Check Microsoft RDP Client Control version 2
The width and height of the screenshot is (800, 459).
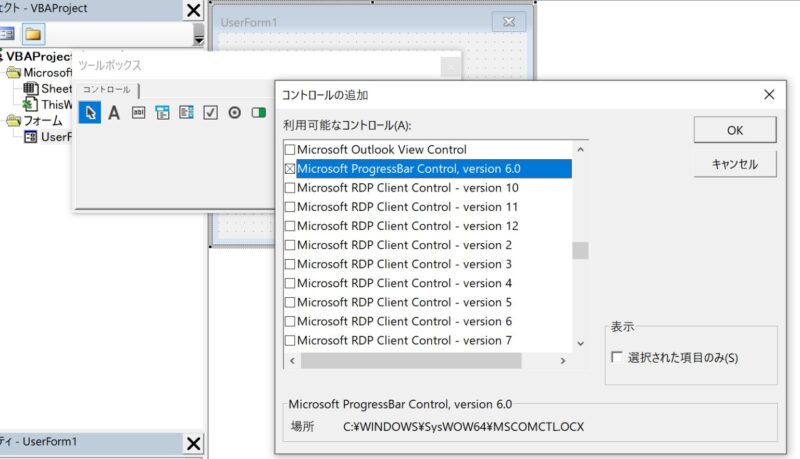coord(290,245)
